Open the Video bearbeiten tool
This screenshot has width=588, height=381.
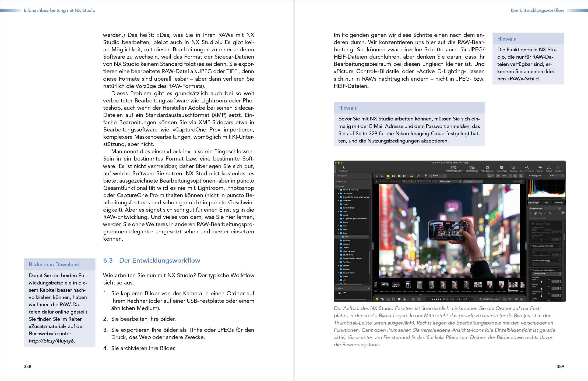click(488, 168)
